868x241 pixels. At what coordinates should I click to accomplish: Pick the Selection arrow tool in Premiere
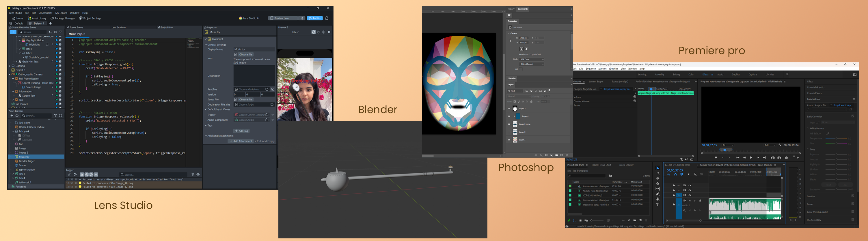pos(657,168)
